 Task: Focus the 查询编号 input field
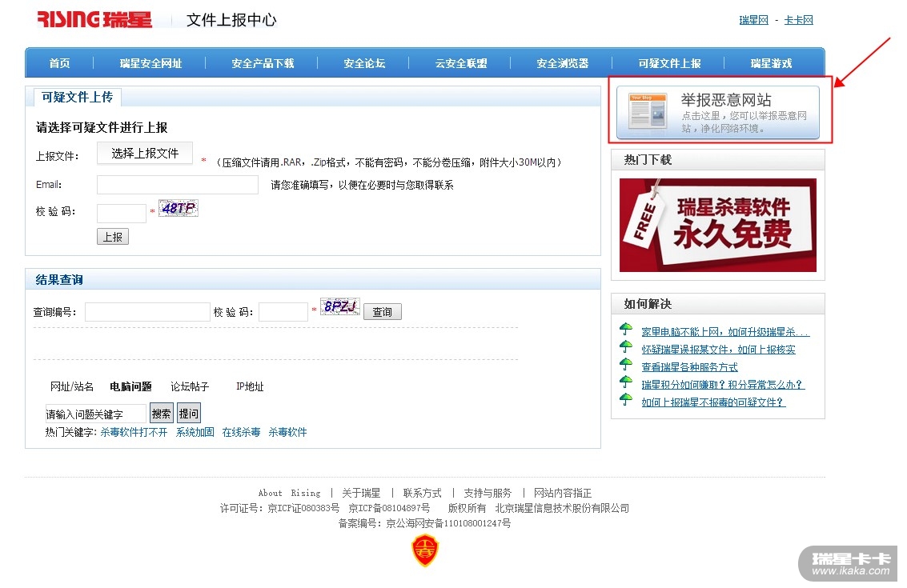[147, 312]
